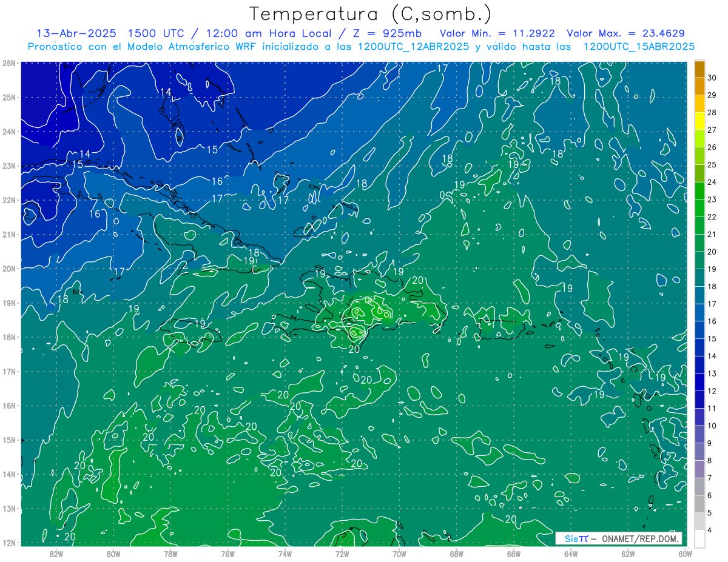This screenshot has width=728, height=562.
Task: Click the '68W' longitude axis label
Action: 457,553
